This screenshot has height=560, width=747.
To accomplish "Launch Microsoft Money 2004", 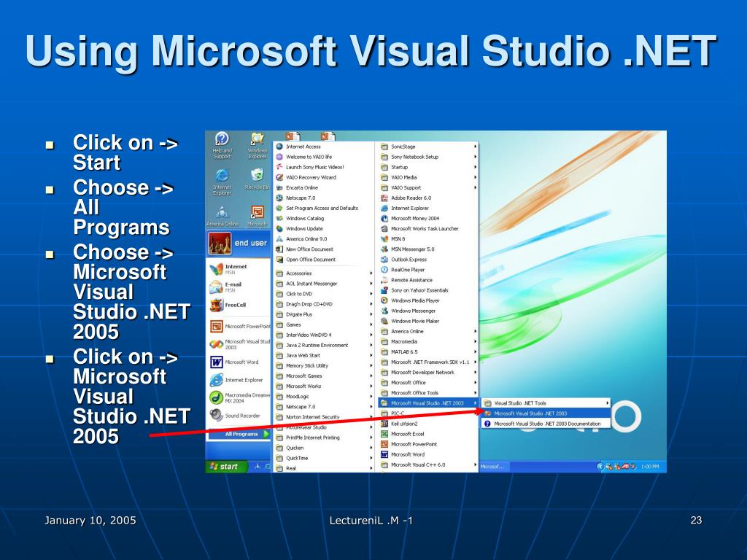I will pyautogui.click(x=428, y=218).
